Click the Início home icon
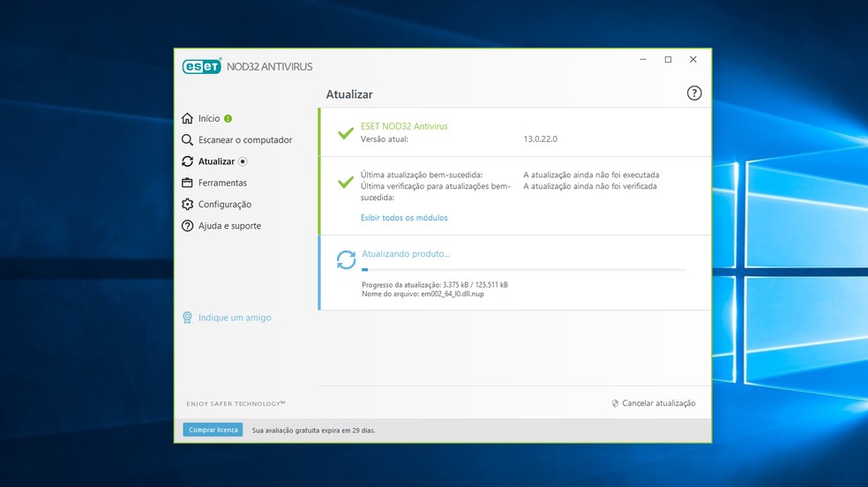This screenshot has height=487, width=868. 187,118
